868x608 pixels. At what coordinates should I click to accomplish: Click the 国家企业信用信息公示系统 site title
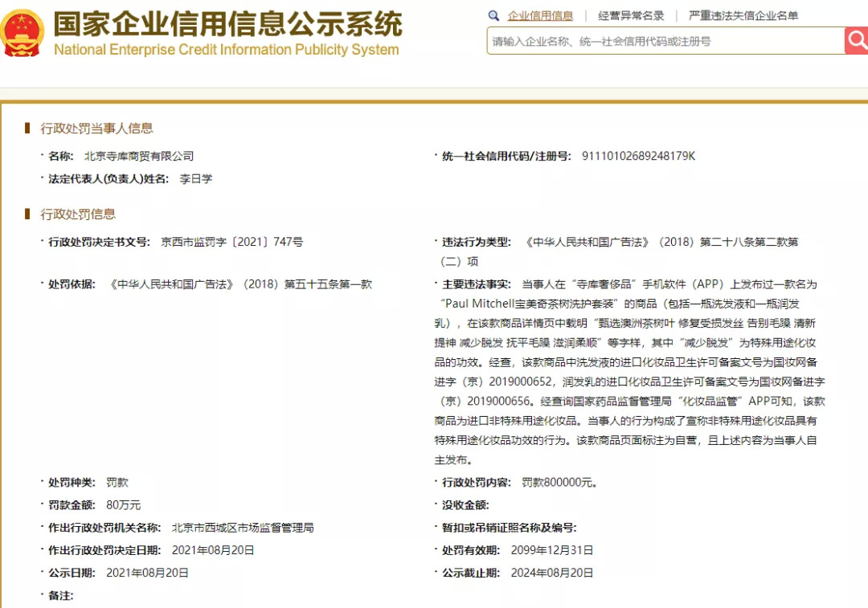tap(228, 23)
